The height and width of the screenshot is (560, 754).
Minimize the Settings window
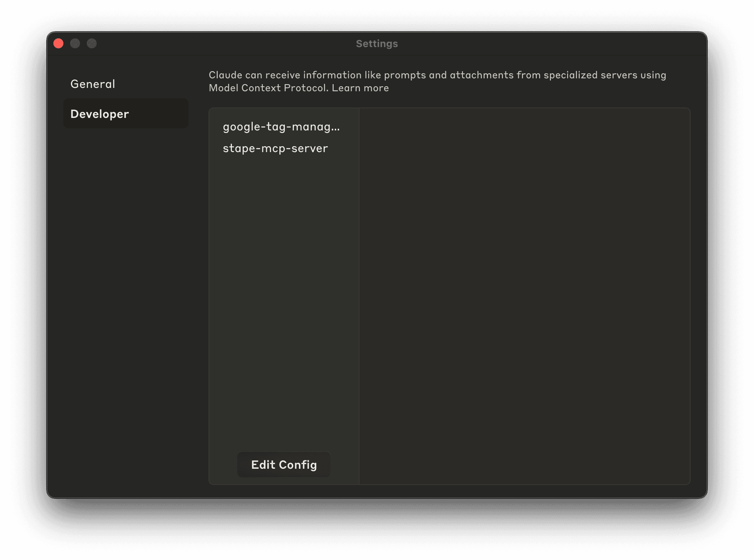[x=75, y=43]
